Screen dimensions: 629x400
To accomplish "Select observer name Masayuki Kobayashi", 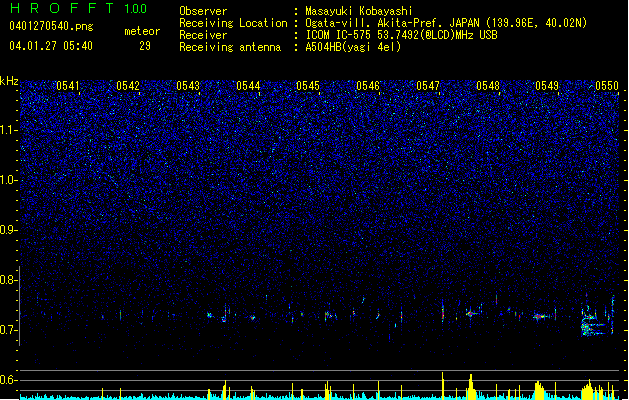I will 359,11.
